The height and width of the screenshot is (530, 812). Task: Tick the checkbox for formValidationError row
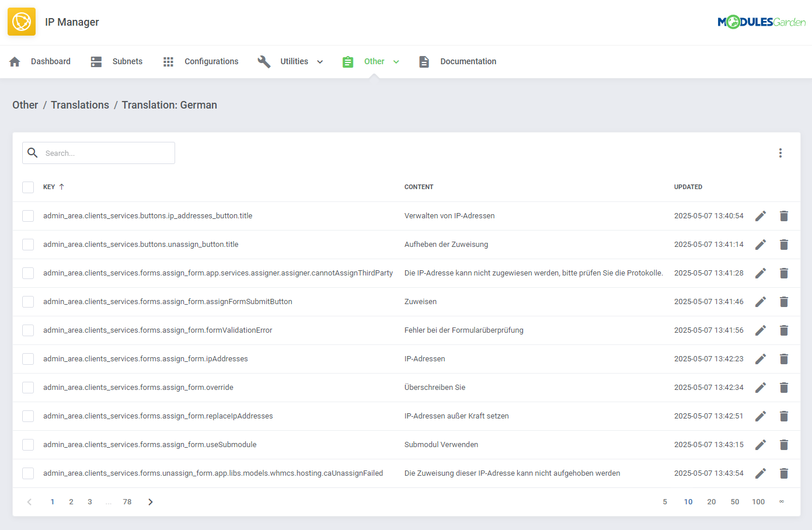pos(27,330)
